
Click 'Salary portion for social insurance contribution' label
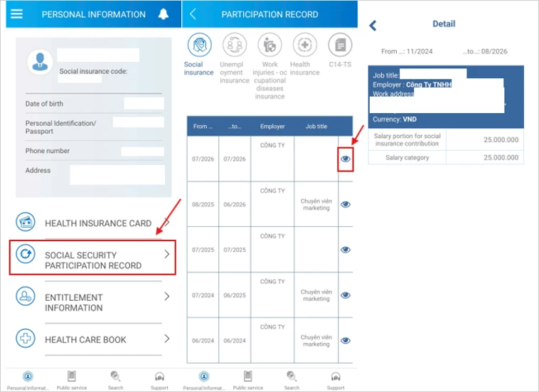click(407, 139)
